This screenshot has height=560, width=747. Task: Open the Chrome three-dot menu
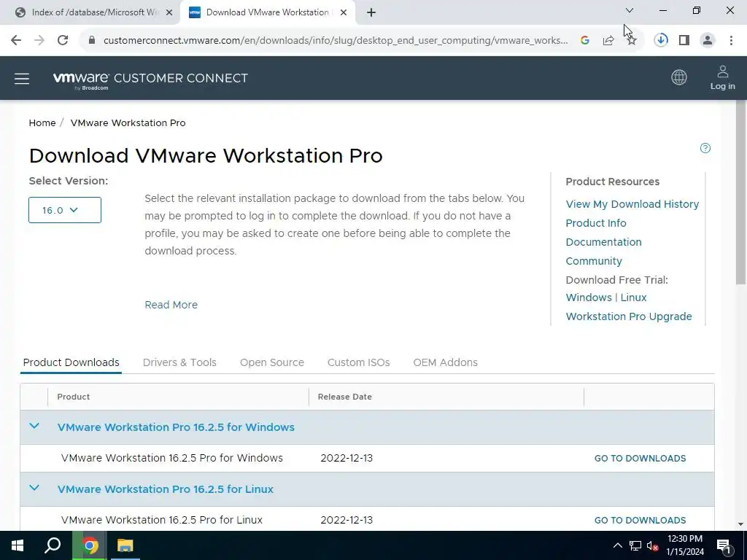731,41
